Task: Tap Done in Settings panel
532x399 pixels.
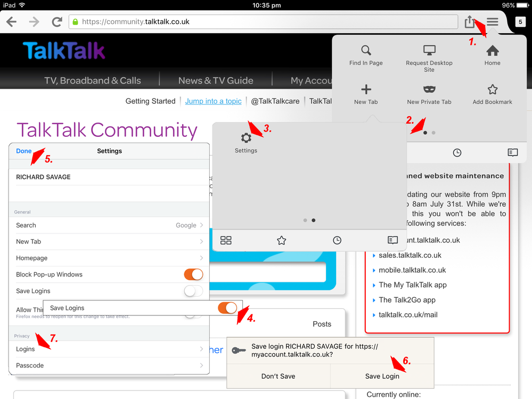Action: [x=24, y=151]
